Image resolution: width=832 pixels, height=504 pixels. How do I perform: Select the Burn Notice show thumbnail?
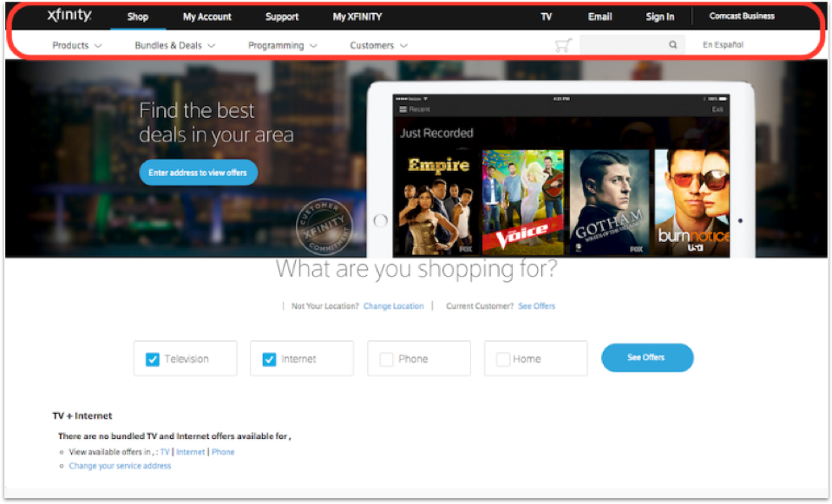692,202
